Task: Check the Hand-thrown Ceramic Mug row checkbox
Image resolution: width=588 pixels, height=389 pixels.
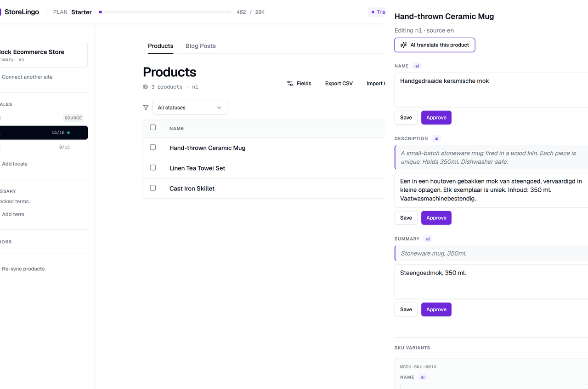Action: point(153,147)
